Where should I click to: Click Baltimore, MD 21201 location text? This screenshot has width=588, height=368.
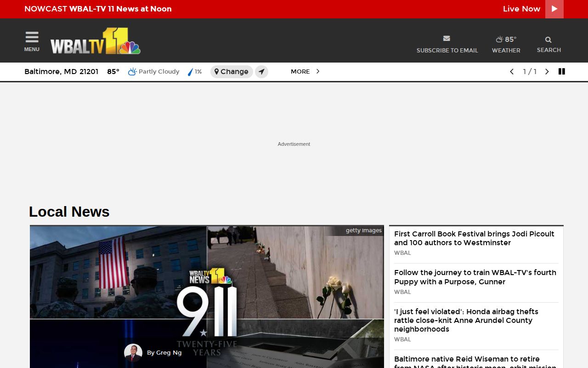coord(61,71)
